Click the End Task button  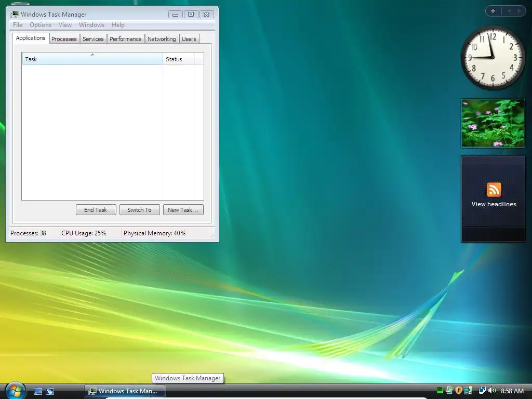(x=96, y=210)
